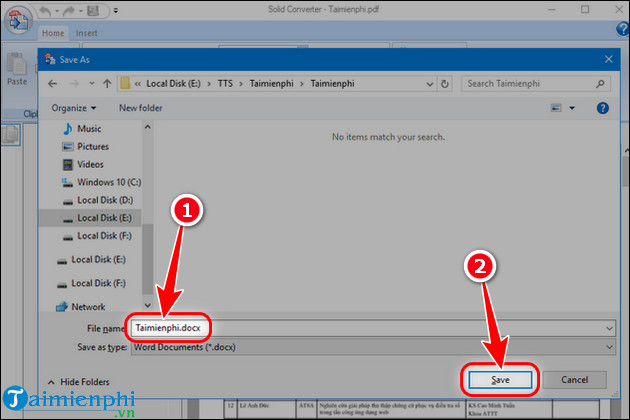
Task: Open the Save as type dropdown
Action: click(373, 347)
